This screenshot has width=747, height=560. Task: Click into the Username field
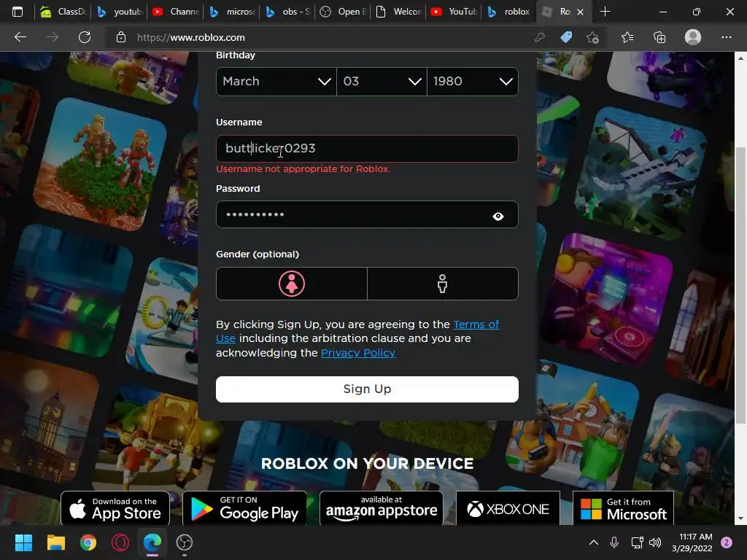pyautogui.click(x=367, y=149)
